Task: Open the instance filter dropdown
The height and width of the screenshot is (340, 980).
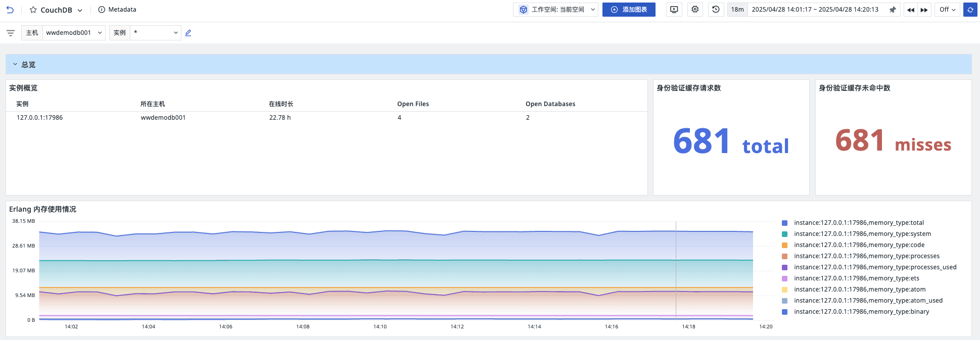Action: pyautogui.click(x=155, y=33)
